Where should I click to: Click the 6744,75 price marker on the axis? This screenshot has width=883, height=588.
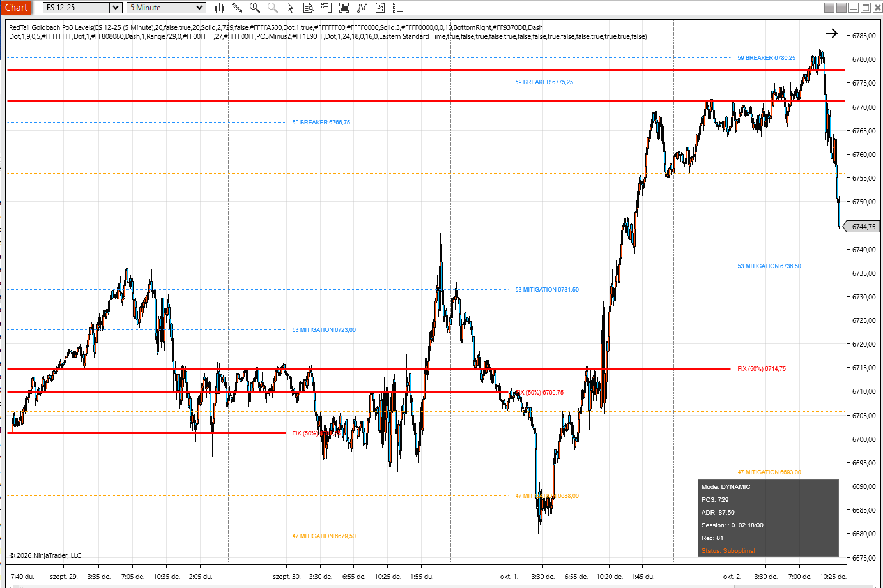[x=863, y=226]
